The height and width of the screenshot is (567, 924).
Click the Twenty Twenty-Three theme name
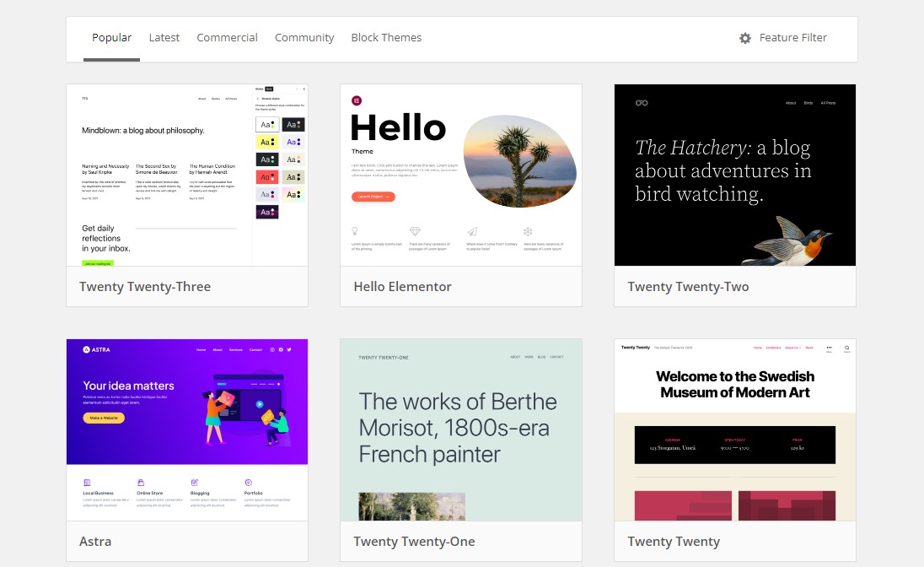[x=145, y=287]
